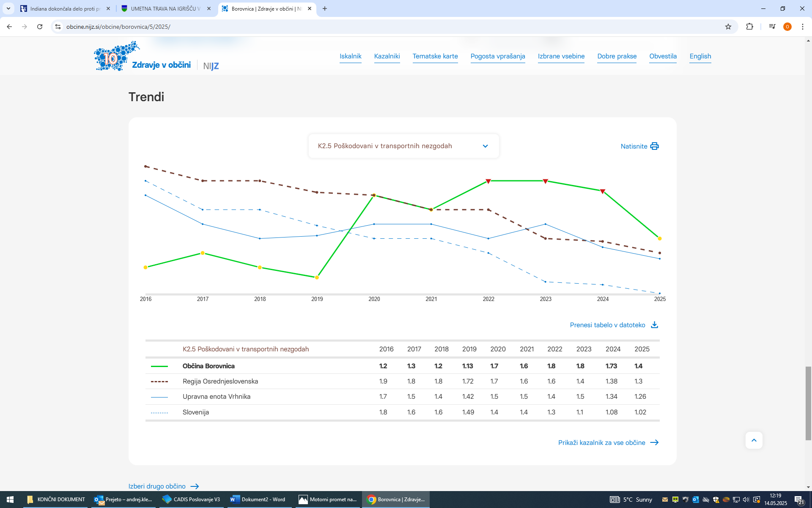Click the red triangle marker at 2022
Viewport: 812px width, 508px height.
pyautogui.click(x=488, y=181)
